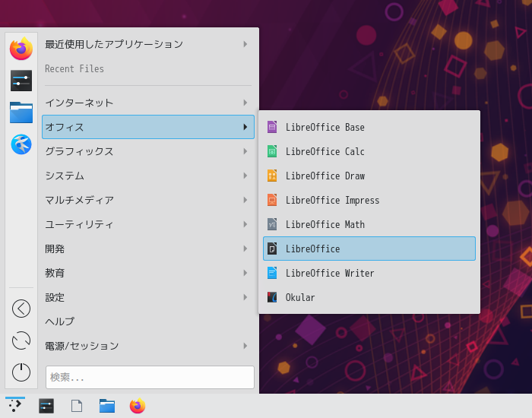Screen dimensions: 532x418
Task: Launch LibreOffice Draw by its label
Action: tap(325, 176)
